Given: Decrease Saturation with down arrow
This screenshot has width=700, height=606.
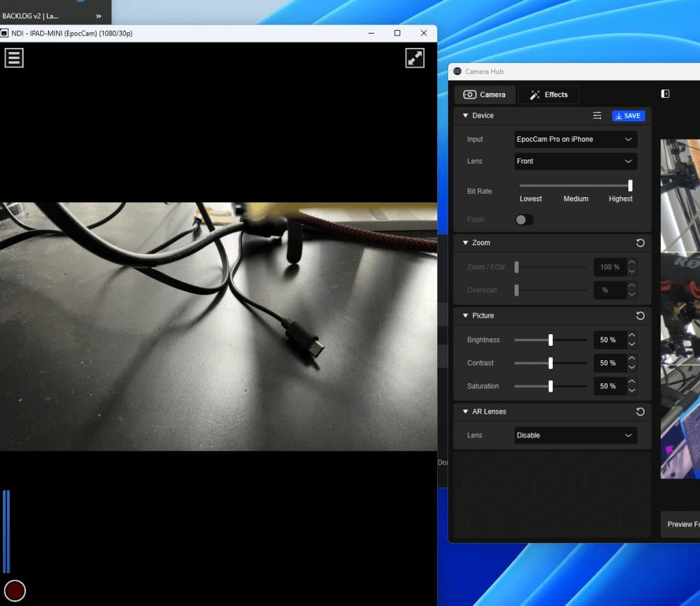Looking at the screenshot, I should click(x=632, y=390).
